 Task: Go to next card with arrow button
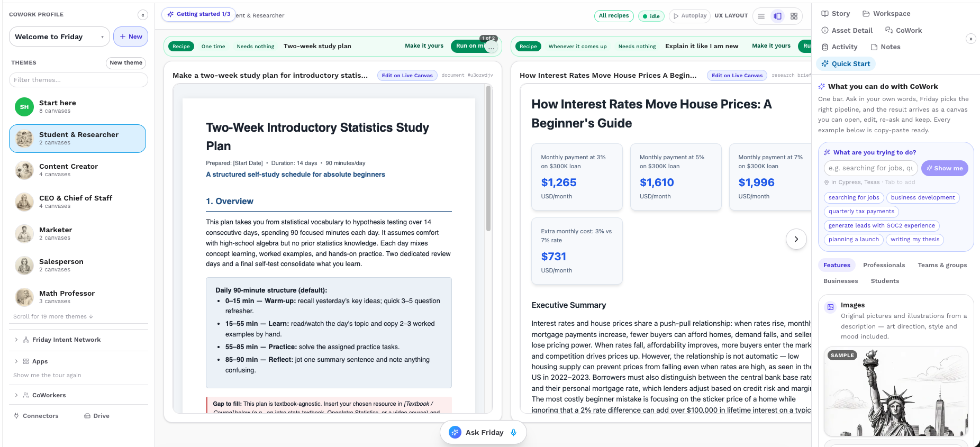click(x=796, y=239)
